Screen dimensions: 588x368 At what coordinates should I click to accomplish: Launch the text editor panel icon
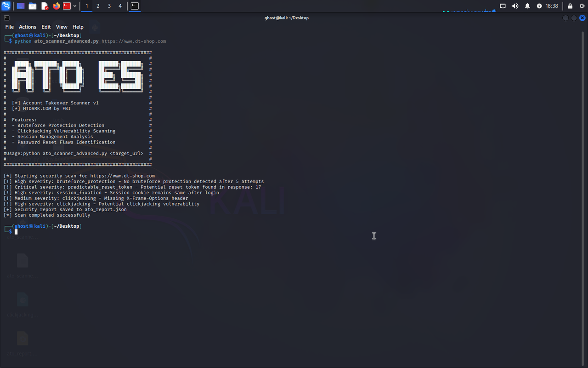pos(45,6)
